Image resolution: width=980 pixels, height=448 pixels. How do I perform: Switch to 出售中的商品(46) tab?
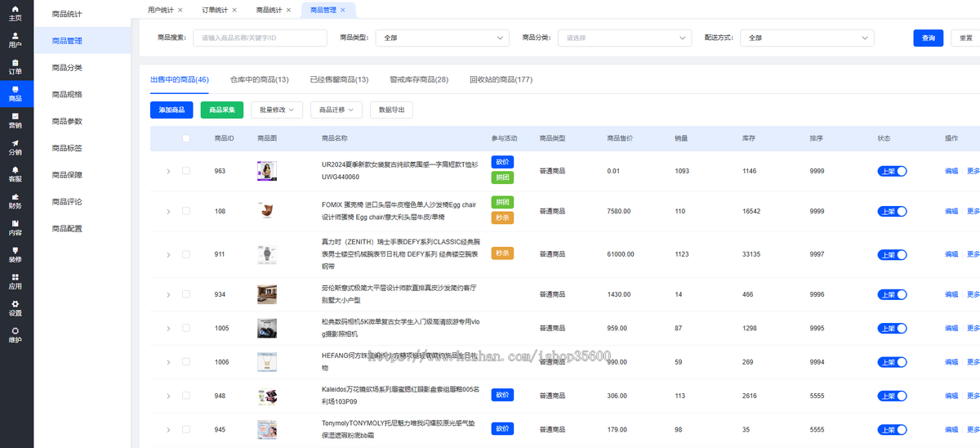click(x=180, y=79)
